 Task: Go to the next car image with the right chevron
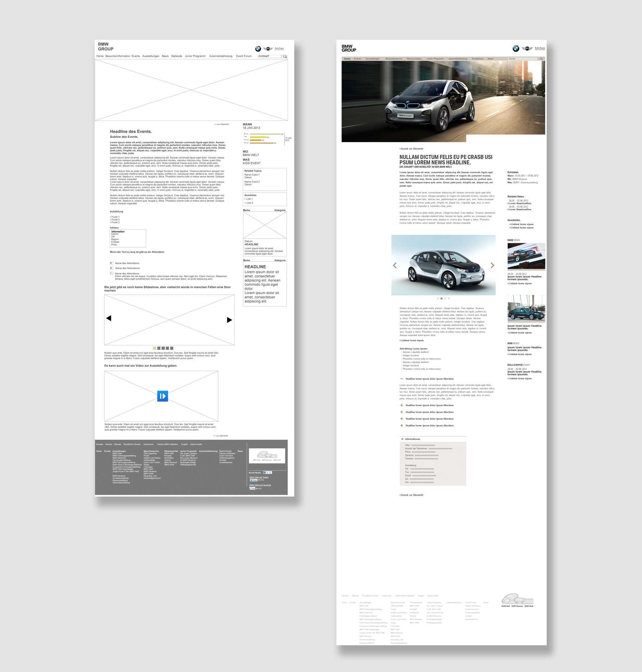493,265
